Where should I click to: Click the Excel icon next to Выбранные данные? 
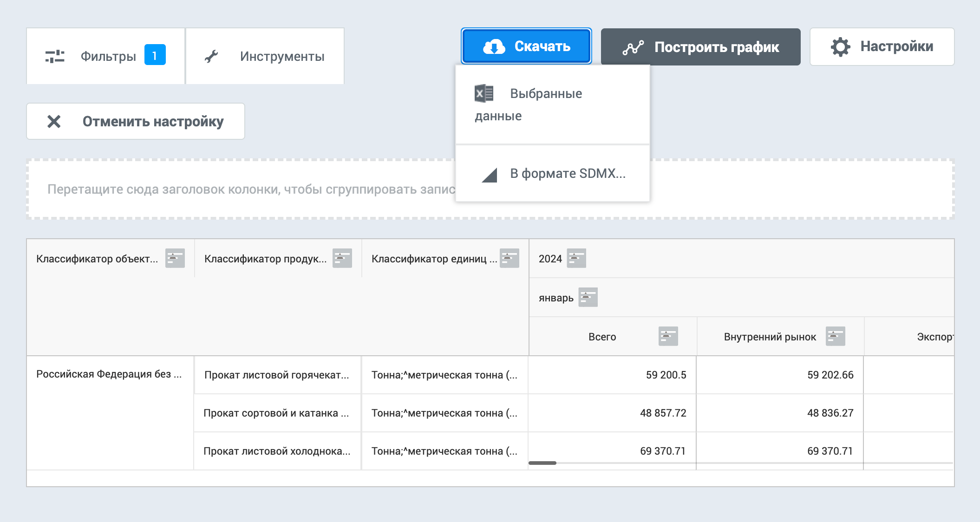point(483,93)
